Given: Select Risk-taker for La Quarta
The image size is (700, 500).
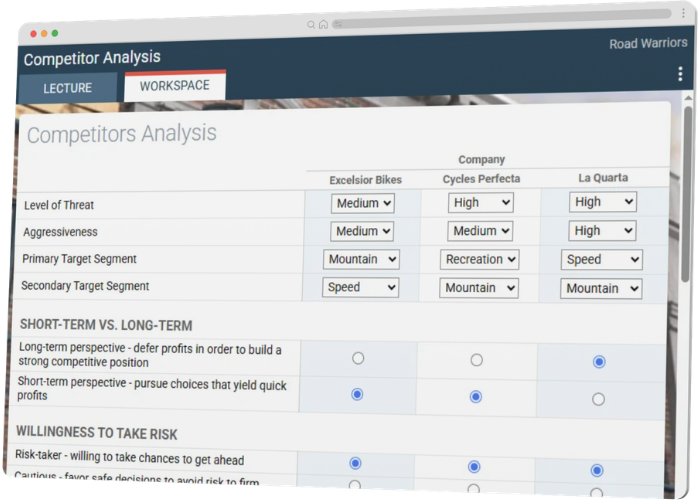Looking at the screenshot, I should tap(597, 470).
